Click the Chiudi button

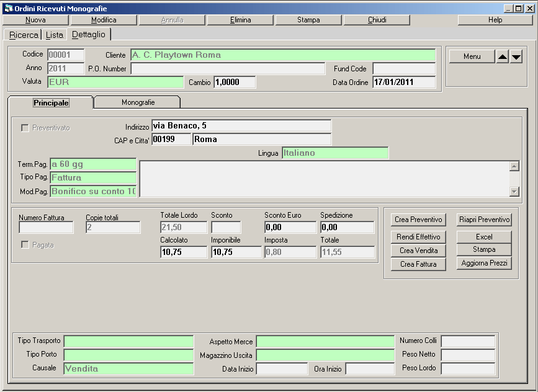[x=377, y=20]
